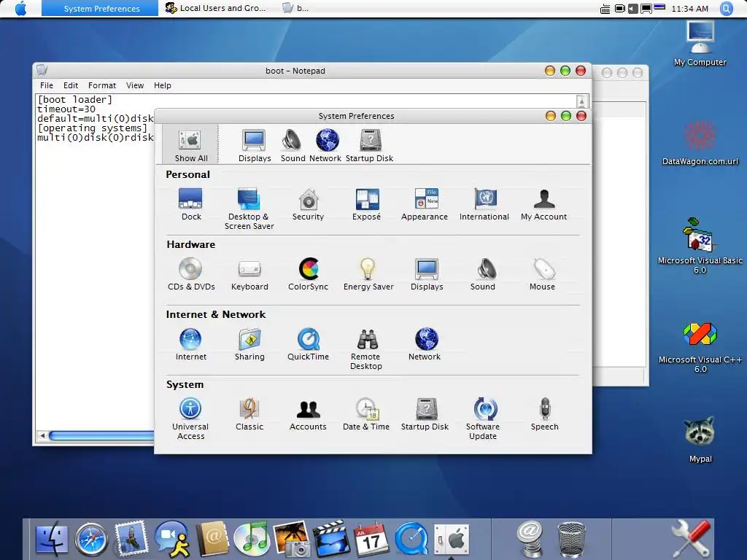Viewport: 747px width, 560px height.
Task: Open Address Book in the dock
Action: click(213, 539)
